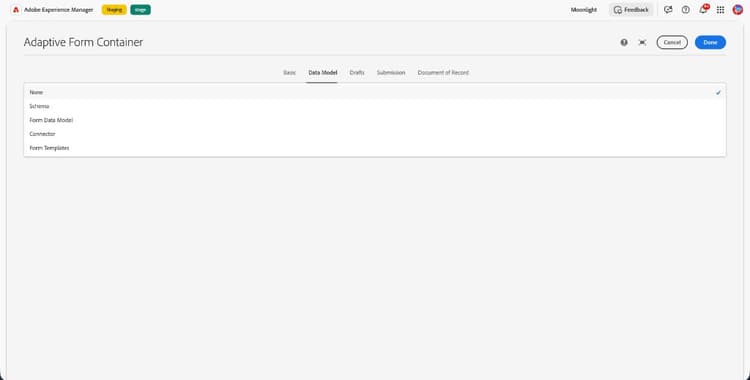
Task: Open the dialog help icon beside Cancel
Action: [624, 43]
